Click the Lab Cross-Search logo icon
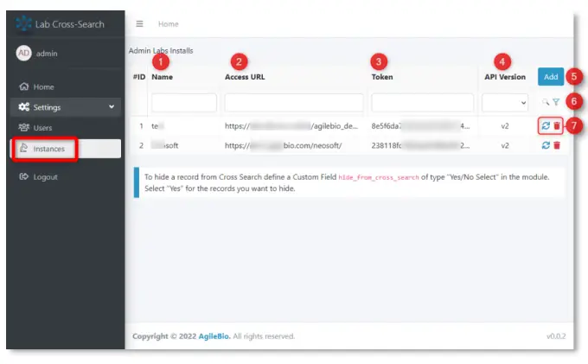The height and width of the screenshot is (364, 588). click(x=23, y=23)
